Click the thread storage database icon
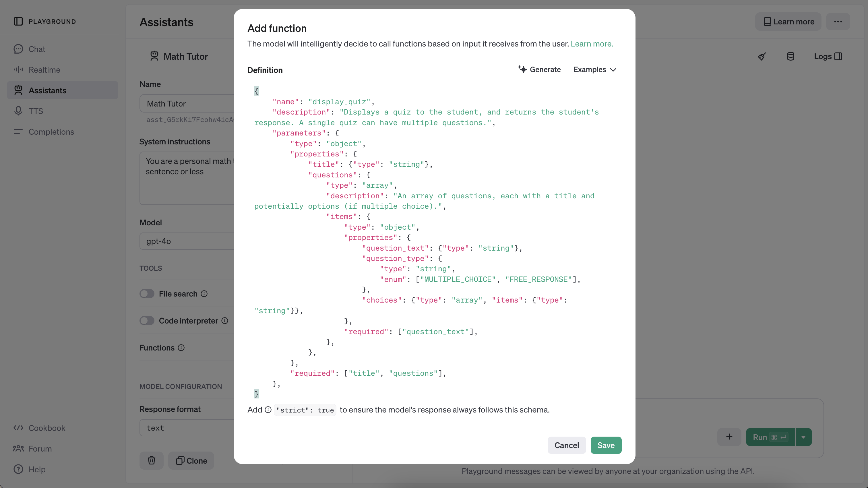This screenshot has height=488, width=868. (x=791, y=56)
